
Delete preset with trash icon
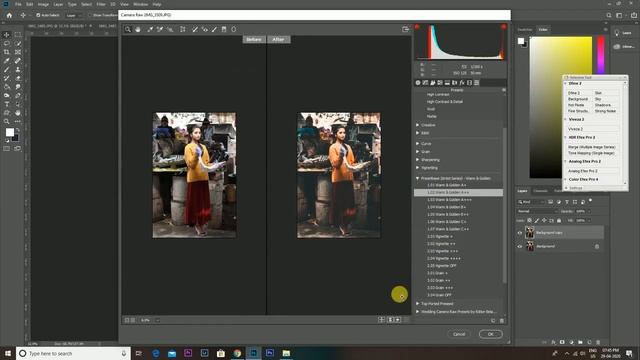[502, 321]
